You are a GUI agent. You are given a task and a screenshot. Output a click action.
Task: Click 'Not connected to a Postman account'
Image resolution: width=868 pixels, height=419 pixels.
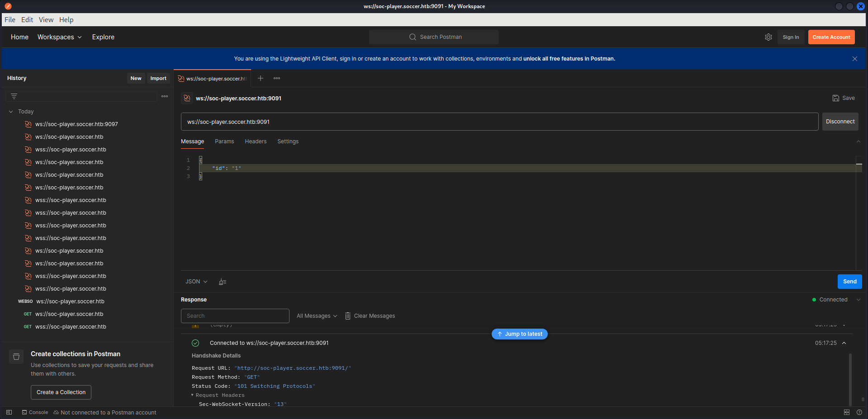pos(105,412)
